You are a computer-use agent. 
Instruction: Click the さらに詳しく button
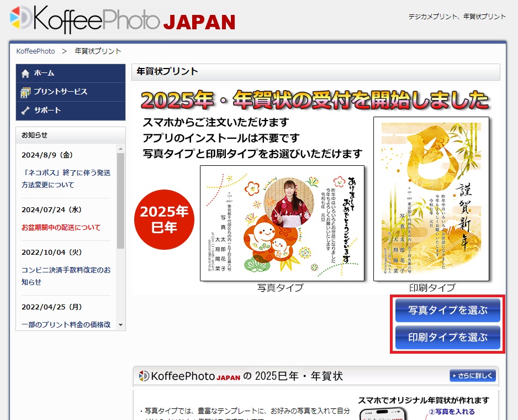[x=473, y=376]
